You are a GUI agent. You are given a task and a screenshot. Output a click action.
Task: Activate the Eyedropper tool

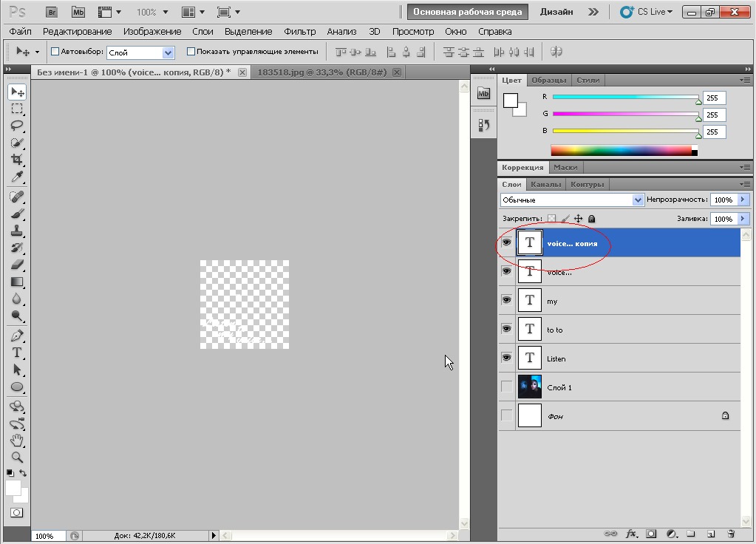17,177
